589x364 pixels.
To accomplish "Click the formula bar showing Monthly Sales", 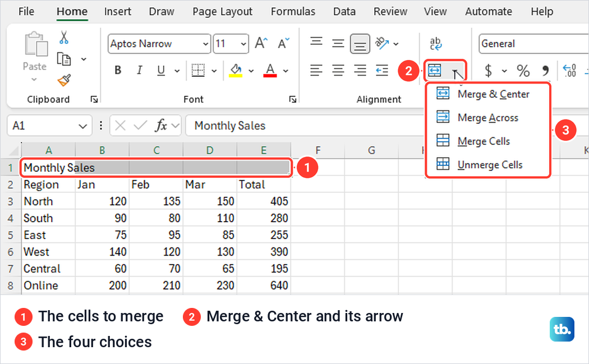I will 304,126.
